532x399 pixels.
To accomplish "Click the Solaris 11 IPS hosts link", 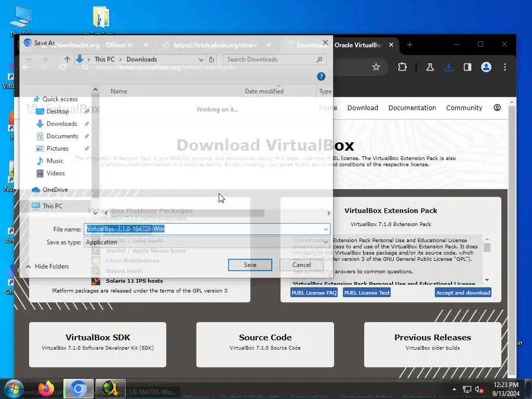I will 134,281.
